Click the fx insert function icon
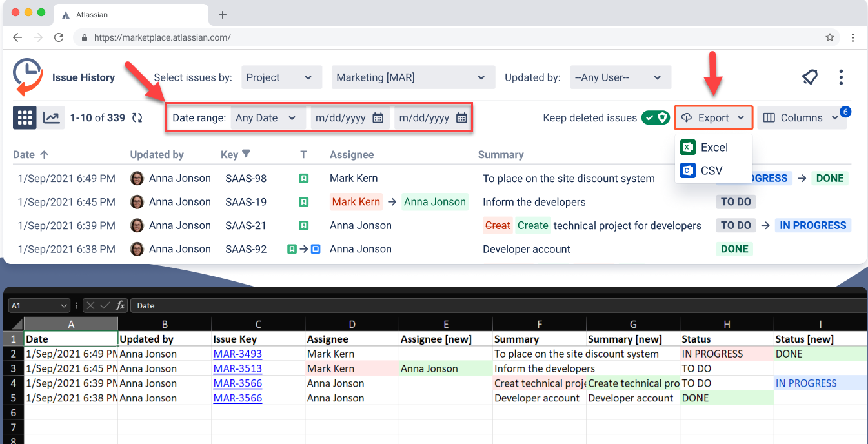This screenshot has width=868, height=444. (119, 305)
